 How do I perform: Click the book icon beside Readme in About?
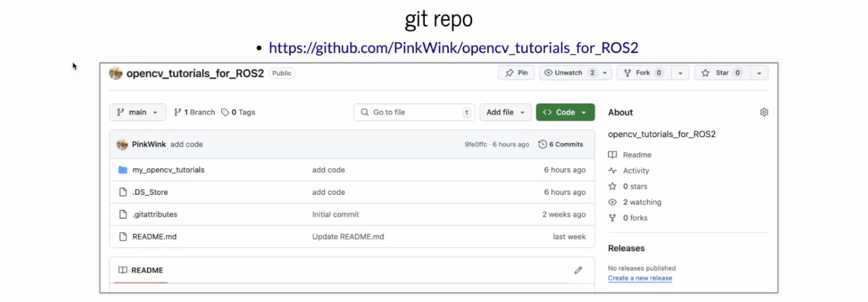click(613, 155)
